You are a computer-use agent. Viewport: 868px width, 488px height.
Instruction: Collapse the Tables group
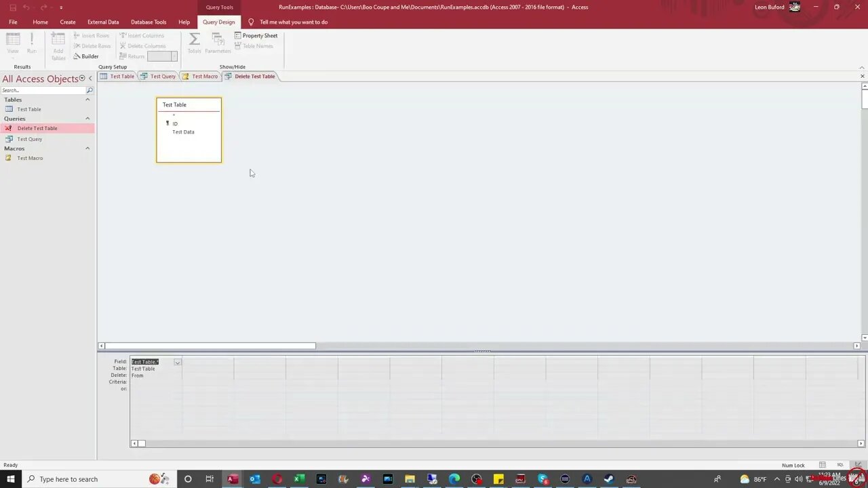tap(87, 100)
